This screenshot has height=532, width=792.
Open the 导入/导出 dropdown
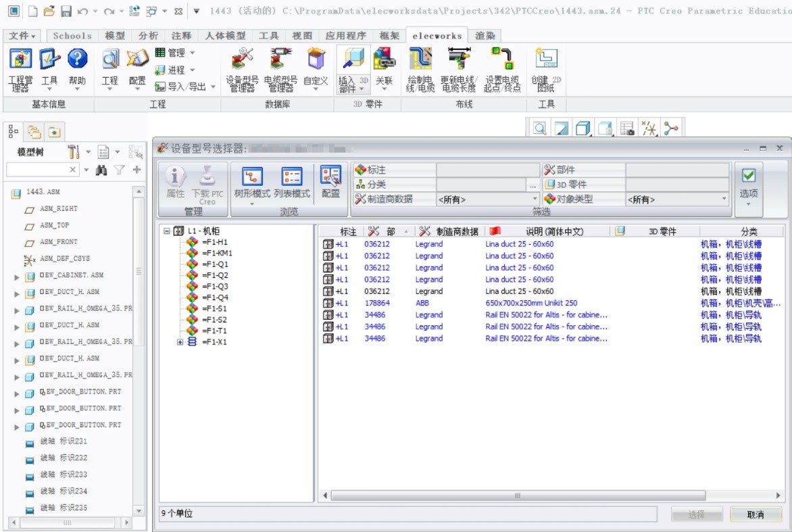click(x=185, y=87)
